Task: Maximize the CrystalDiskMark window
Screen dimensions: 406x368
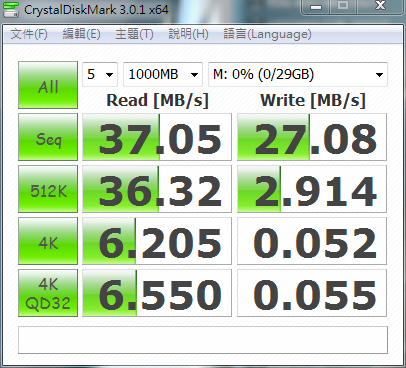Action: tap(343, 6)
